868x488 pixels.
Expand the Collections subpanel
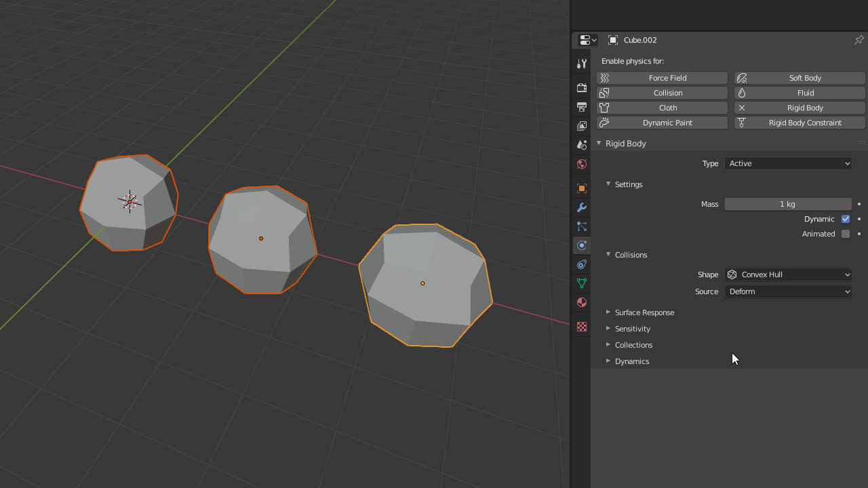coord(608,344)
